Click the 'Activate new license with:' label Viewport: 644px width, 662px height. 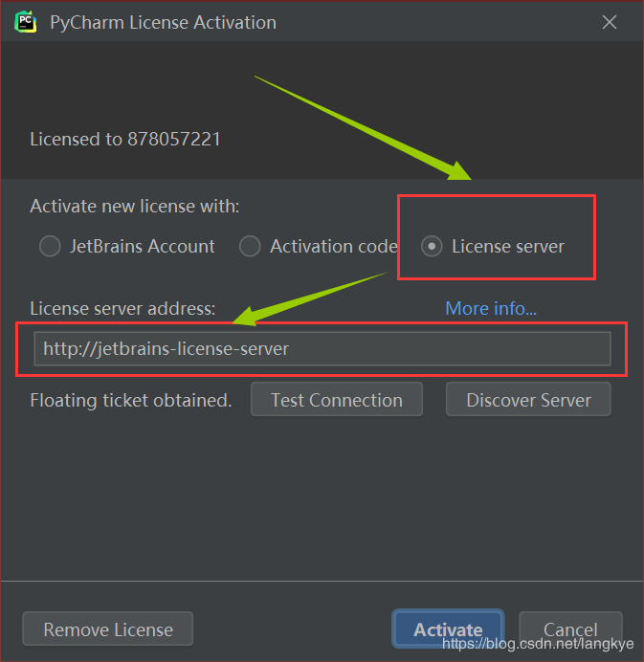click(135, 207)
